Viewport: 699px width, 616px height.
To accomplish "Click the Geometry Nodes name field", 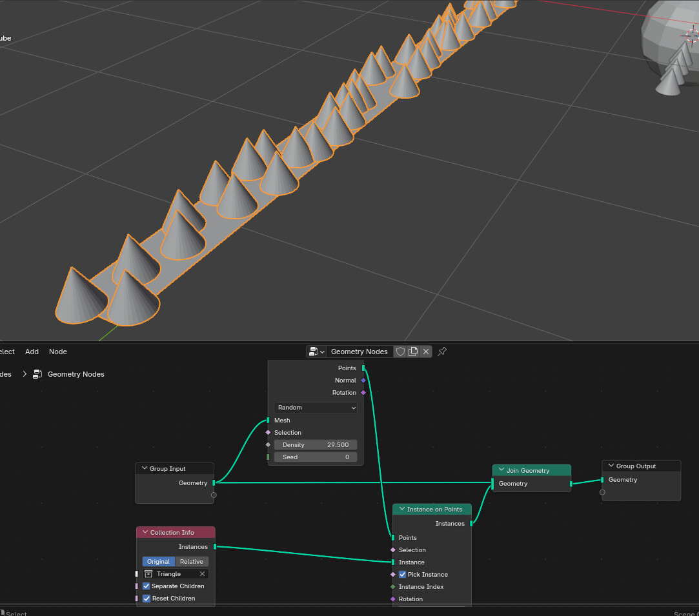I will pos(360,352).
